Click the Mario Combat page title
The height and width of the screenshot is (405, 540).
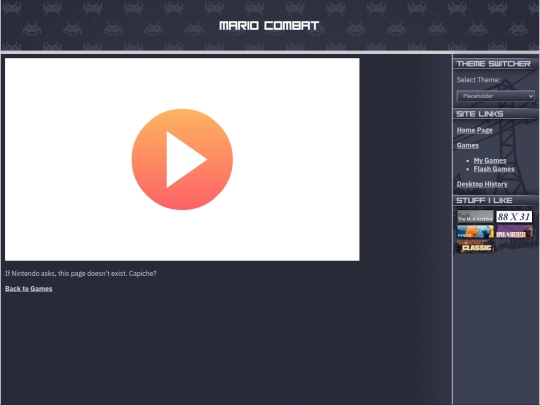pyautogui.click(x=269, y=26)
